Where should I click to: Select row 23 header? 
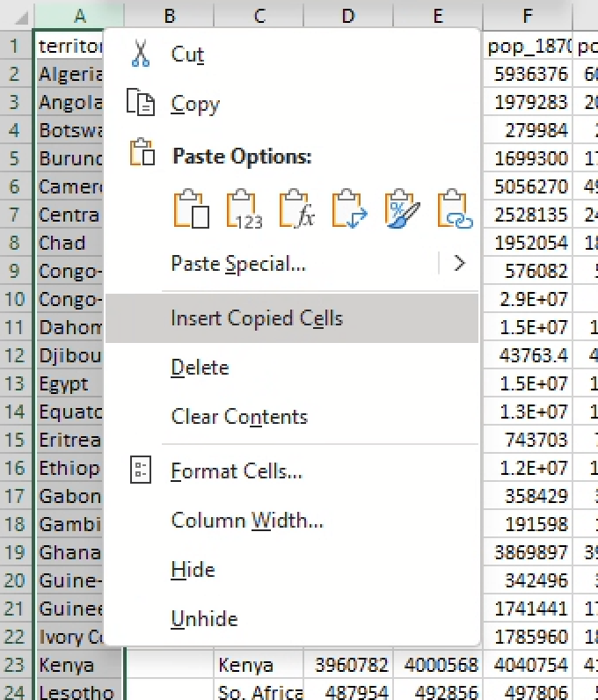pos(16,664)
